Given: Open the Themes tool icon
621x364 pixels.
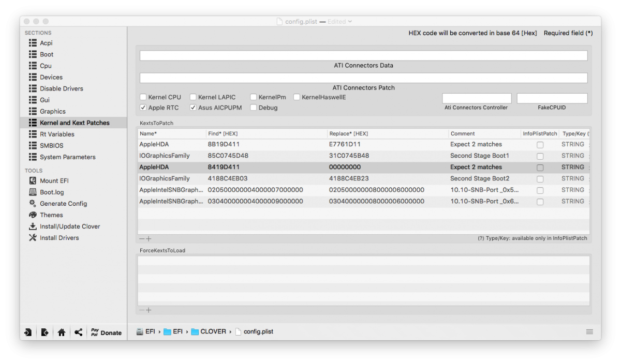Looking at the screenshot, I should [x=33, y=215].
